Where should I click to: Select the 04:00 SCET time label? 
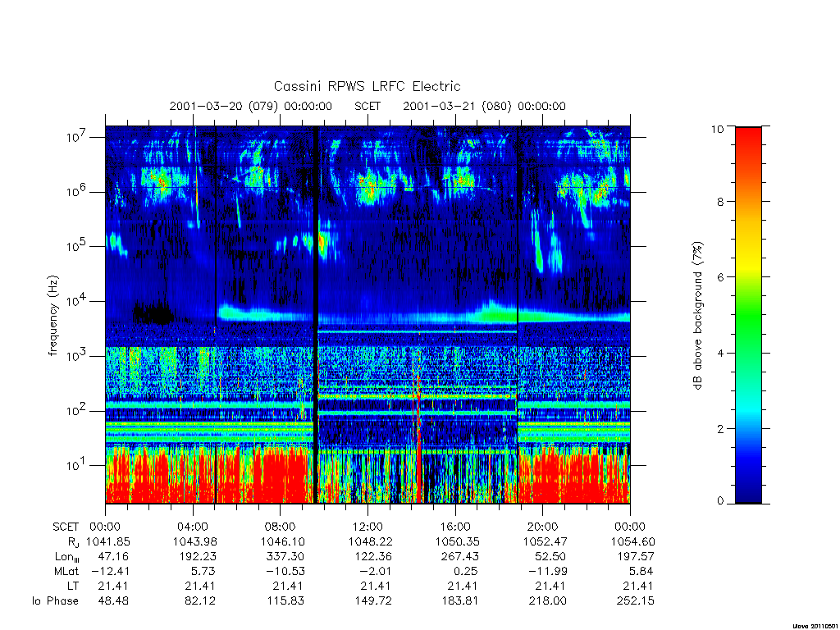click(x=192, y=527)
